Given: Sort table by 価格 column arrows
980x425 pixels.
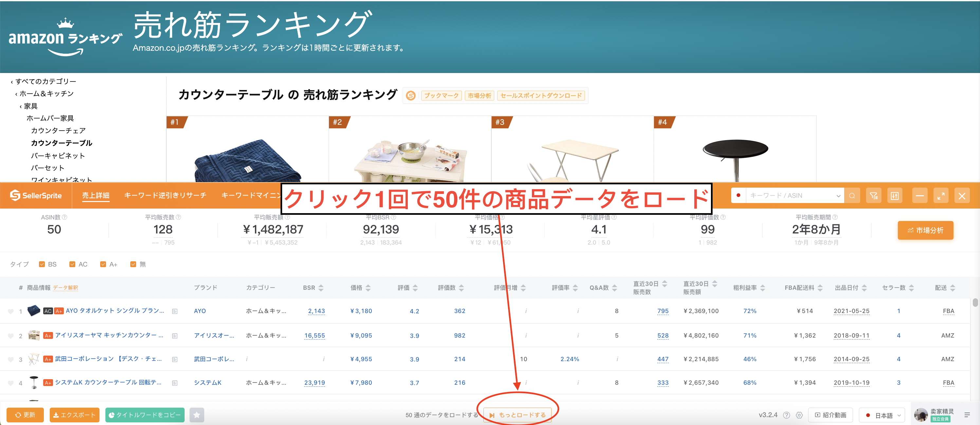Looking at the screenshot, I should pyautogui.click(x=368, y=288).
